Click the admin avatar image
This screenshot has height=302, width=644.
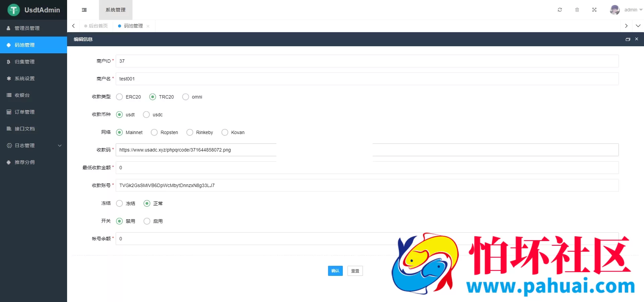(614, 10)
